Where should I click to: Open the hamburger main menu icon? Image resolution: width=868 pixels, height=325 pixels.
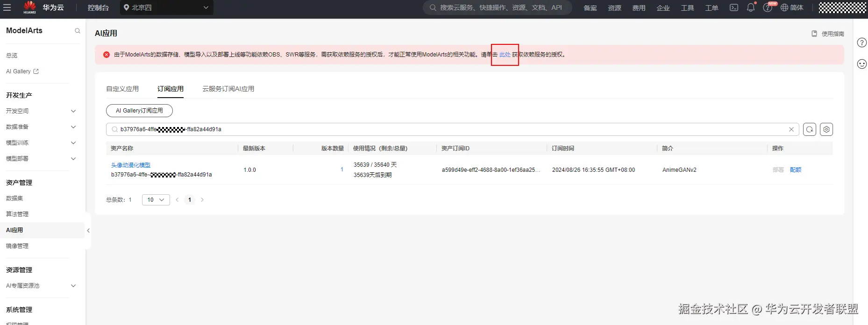7,7
